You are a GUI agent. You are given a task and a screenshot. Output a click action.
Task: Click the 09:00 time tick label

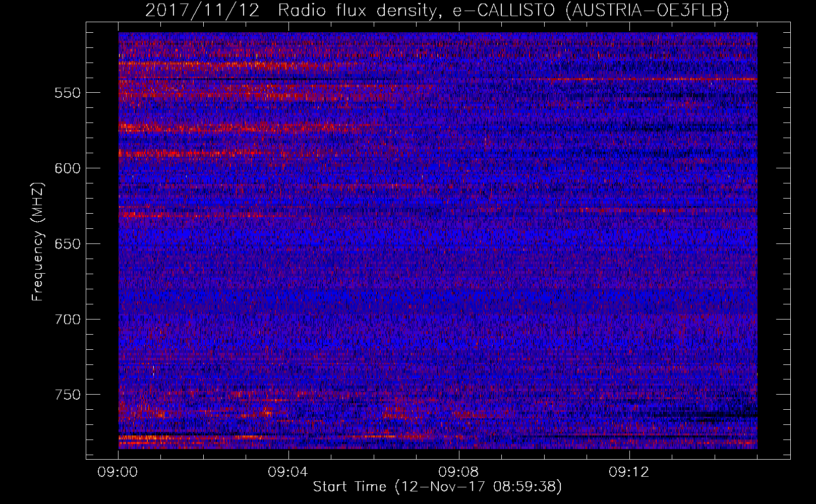tap(118, 472)
